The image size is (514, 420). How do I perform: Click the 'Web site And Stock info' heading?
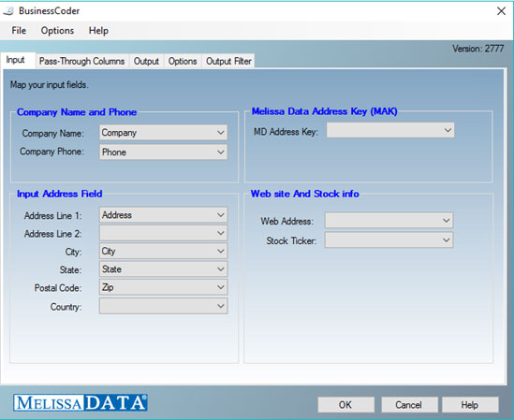304,194
